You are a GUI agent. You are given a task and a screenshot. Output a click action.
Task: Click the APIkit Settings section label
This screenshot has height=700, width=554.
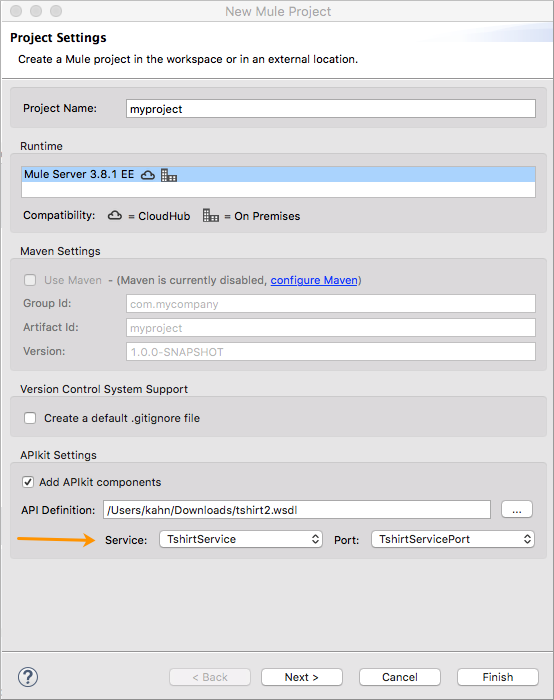(58, 455)
